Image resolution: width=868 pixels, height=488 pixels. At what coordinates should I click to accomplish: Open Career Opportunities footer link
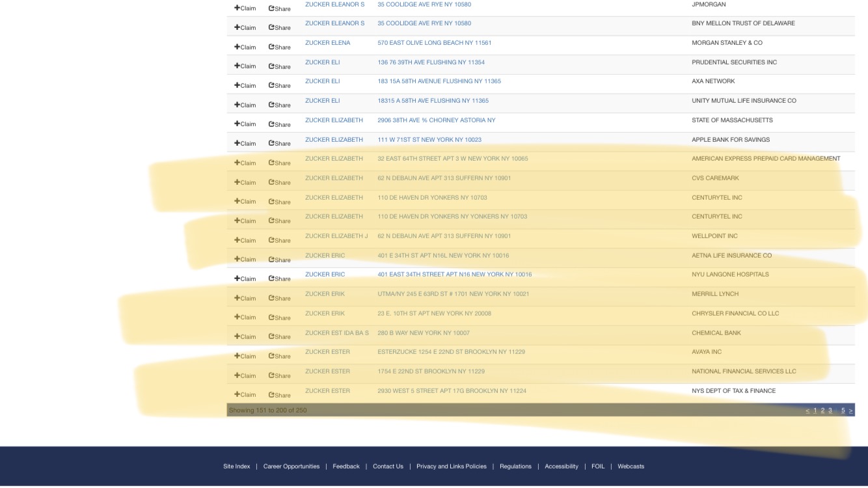point(292,467)
